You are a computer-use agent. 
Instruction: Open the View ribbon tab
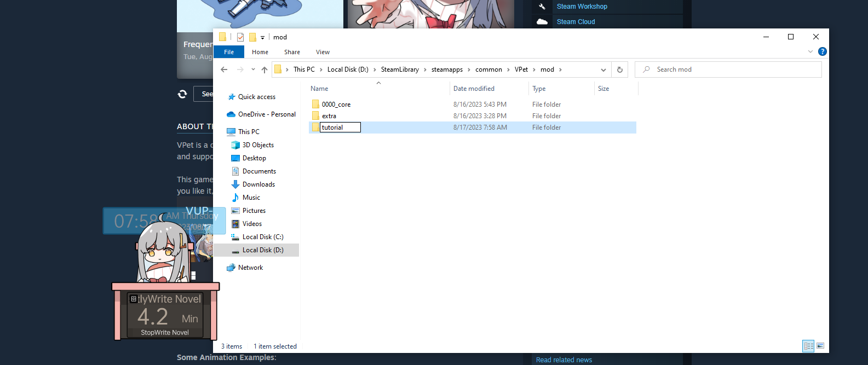pos(323,52)
